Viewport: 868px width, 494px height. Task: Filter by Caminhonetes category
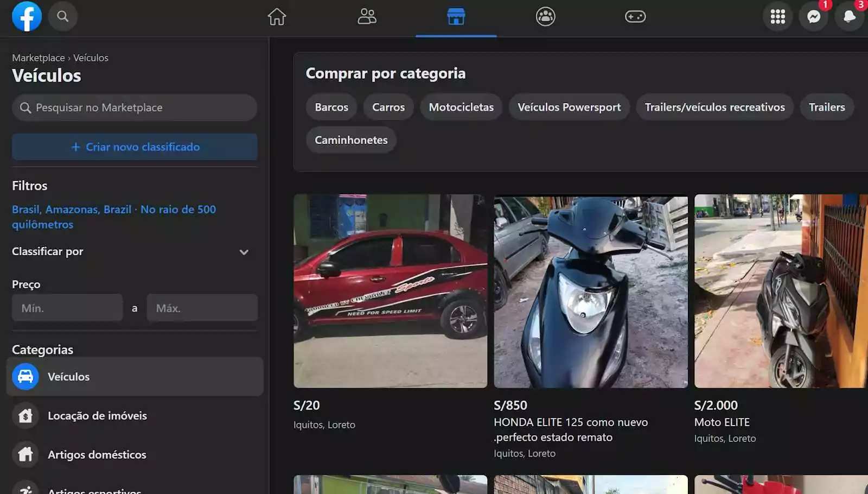point(351,140)
